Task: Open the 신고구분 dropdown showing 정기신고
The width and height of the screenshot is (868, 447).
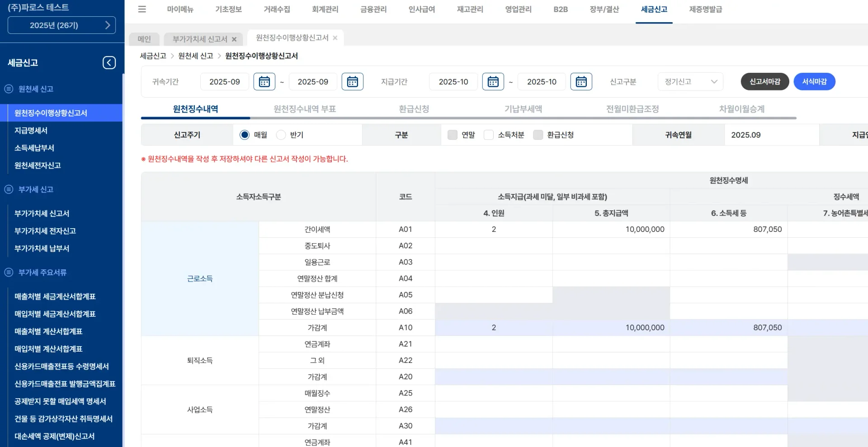Action: tap(690, 82)
